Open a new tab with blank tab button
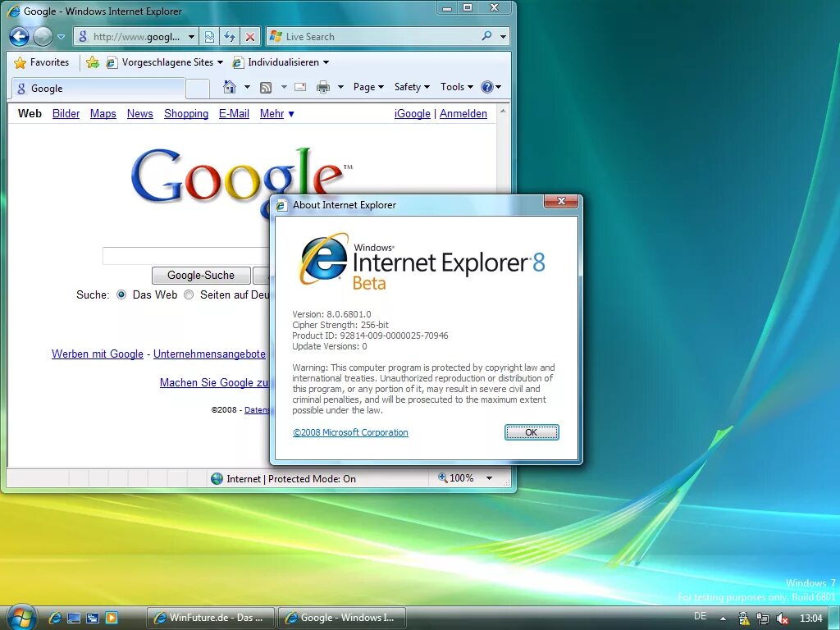The height and width of the screenshot is (630, 840). (197, 89)
